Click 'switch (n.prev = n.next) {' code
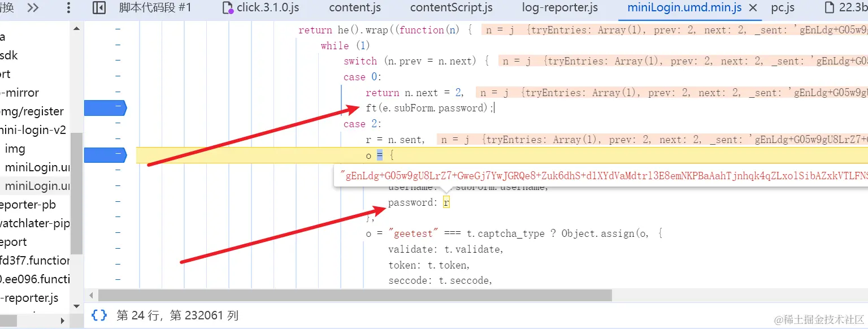This screenshot has height=329, width=868. [x=416, y=61]
